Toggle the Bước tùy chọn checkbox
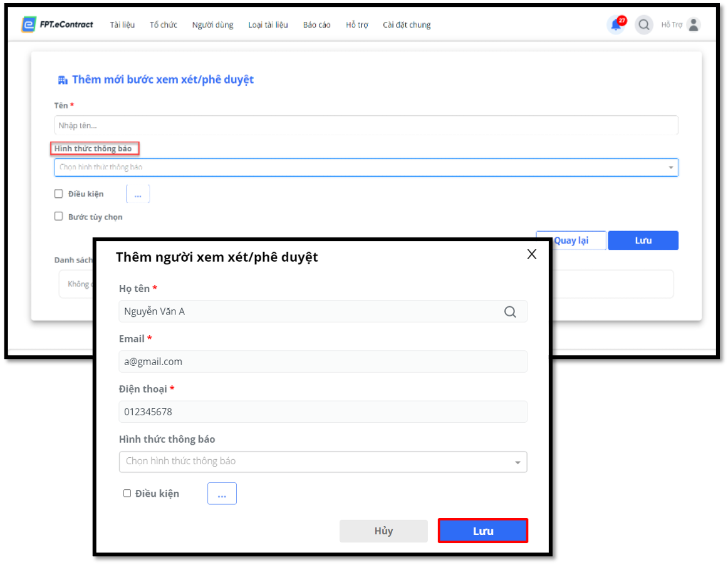Viewport: 728px width, 565px height. 59,217
